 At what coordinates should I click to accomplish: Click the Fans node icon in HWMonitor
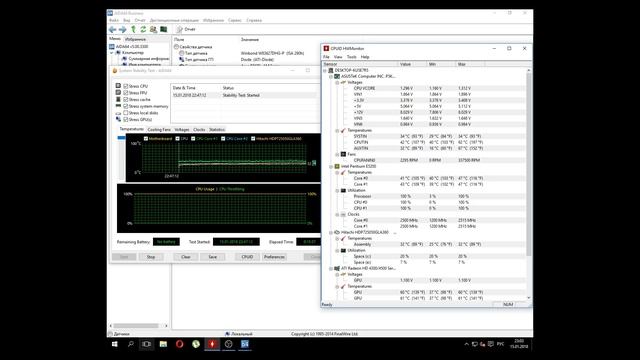point(343,154)
